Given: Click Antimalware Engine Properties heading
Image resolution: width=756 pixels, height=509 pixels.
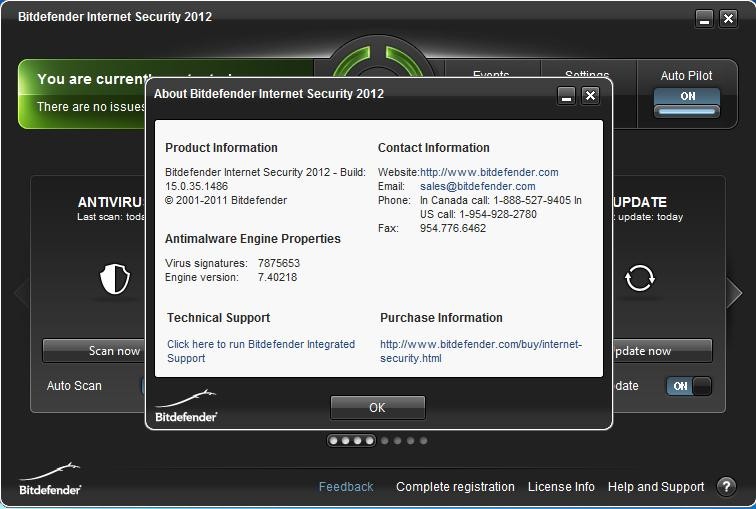Looking at the screenshot, I should [253, 239].
